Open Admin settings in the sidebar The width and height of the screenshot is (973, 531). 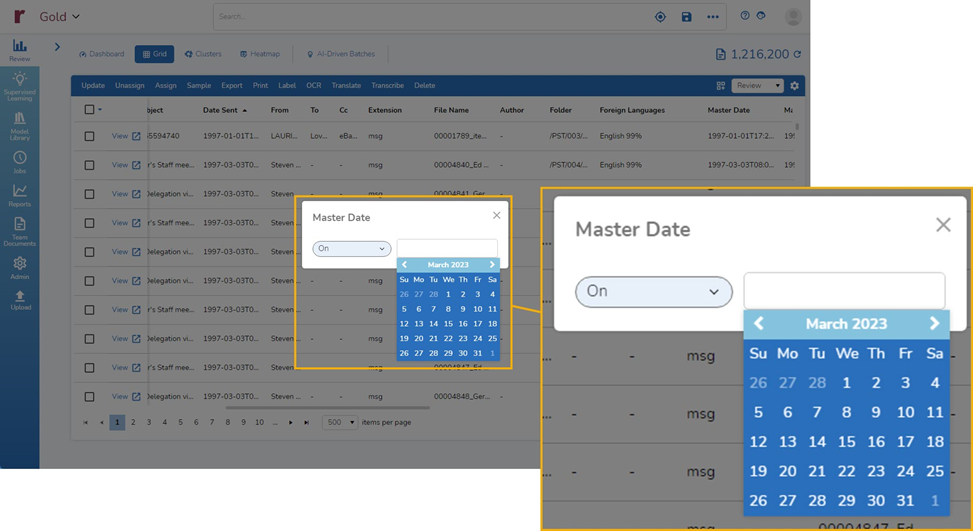[x=19, y=268]
